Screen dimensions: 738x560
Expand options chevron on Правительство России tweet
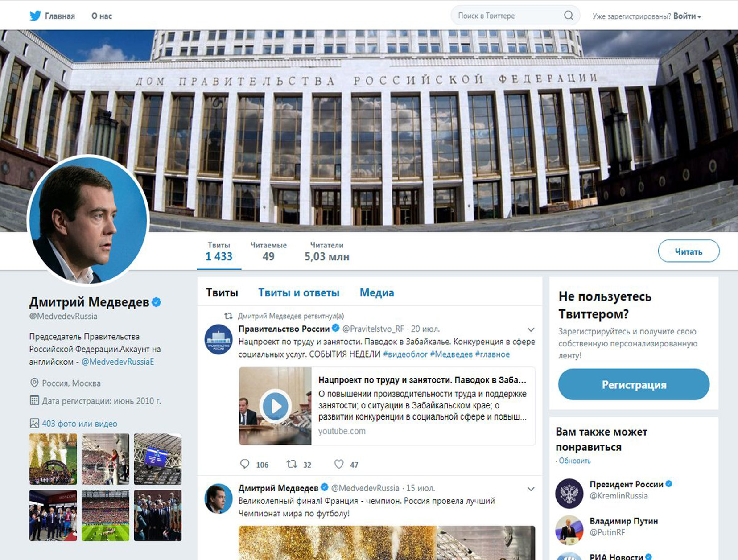[531, 329]
